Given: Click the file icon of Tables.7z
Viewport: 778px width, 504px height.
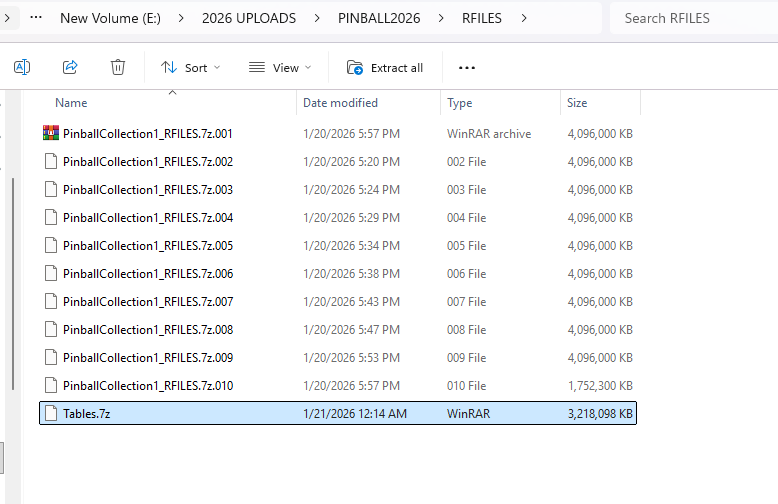Looking at the screenshot, I should click(51, 413).
